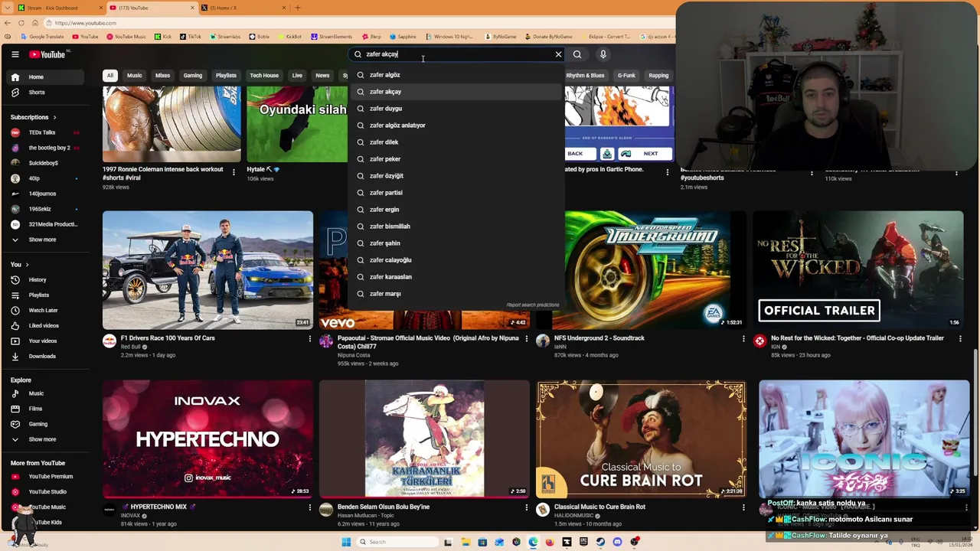Select the Music filter chip
The width and height of the screenshot is (980, 551).
pos(135,76)
